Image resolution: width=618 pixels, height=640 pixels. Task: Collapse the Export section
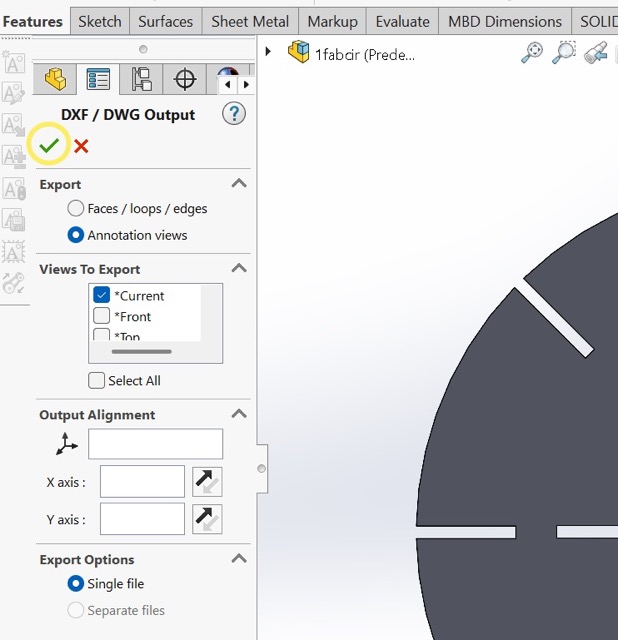tap(239, 183)
